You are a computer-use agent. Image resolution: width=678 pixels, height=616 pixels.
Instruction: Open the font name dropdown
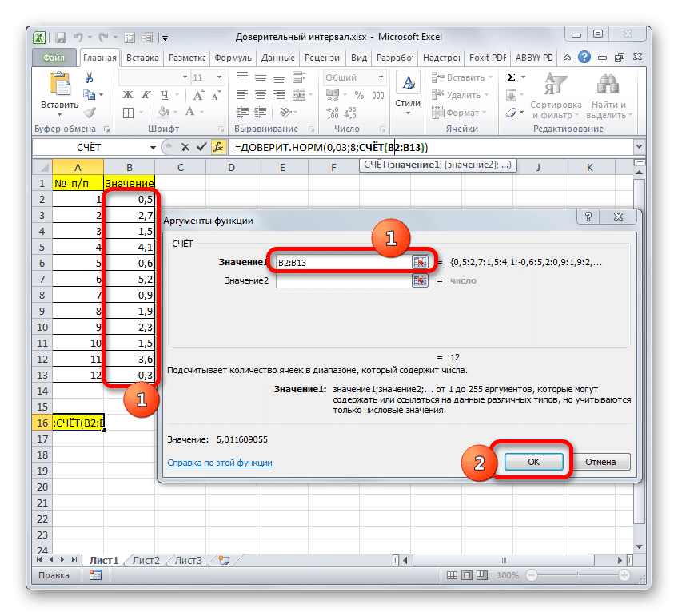(x=185, y=77)
